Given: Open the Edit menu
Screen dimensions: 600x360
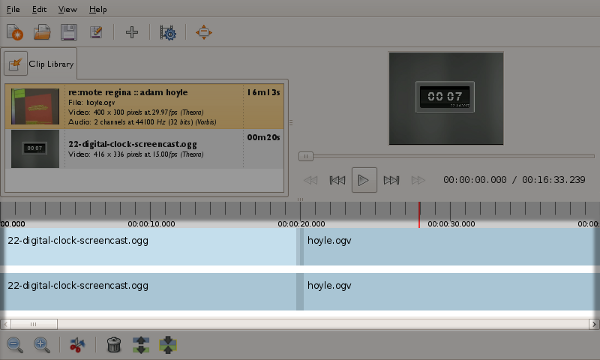Looking at the screenshot, I should (39, 9).
